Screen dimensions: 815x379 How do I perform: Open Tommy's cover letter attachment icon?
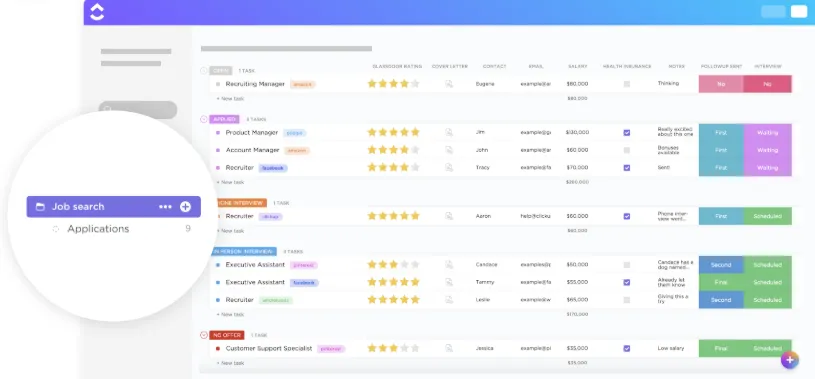(449, 282)
